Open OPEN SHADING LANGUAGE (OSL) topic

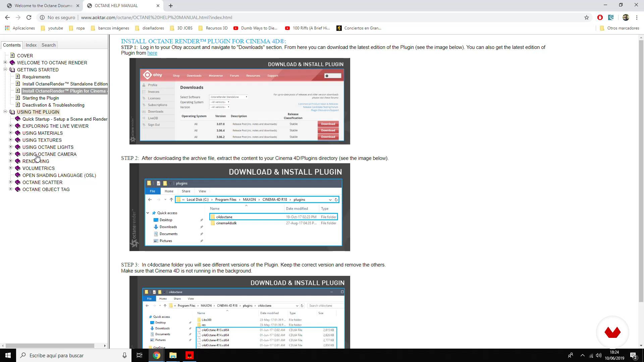click(x=59, y=175)
